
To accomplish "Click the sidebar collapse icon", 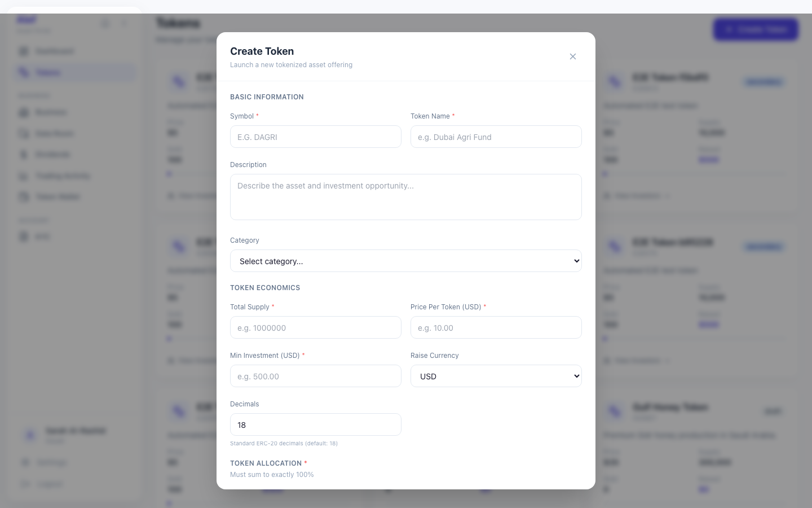I will [124, 23].
